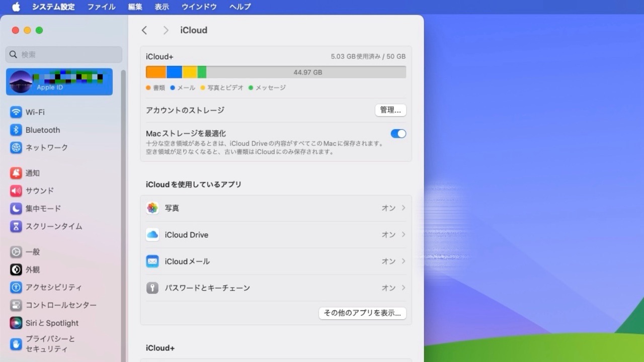
Task: Open the ヘルプ menu
Action: [x=239, y=7]
